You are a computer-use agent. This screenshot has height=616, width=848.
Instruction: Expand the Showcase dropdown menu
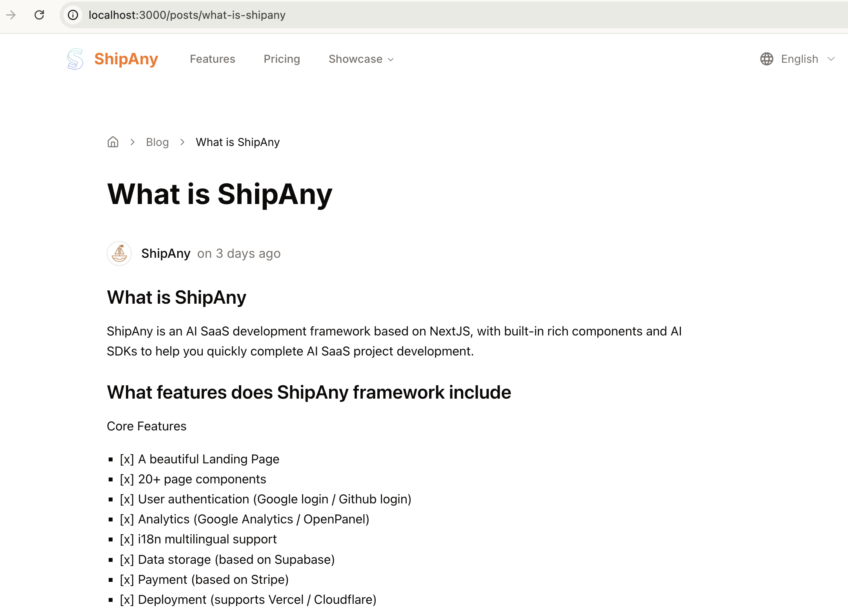361,59
